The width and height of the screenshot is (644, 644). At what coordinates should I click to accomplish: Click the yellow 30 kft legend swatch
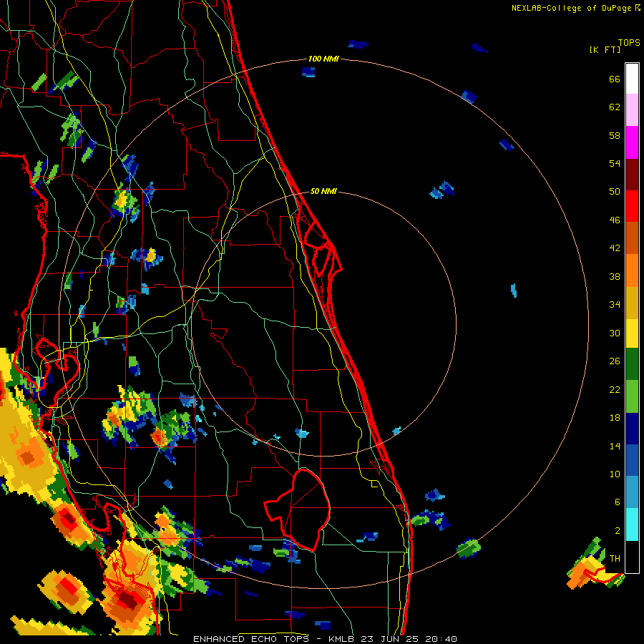(632, 333)
